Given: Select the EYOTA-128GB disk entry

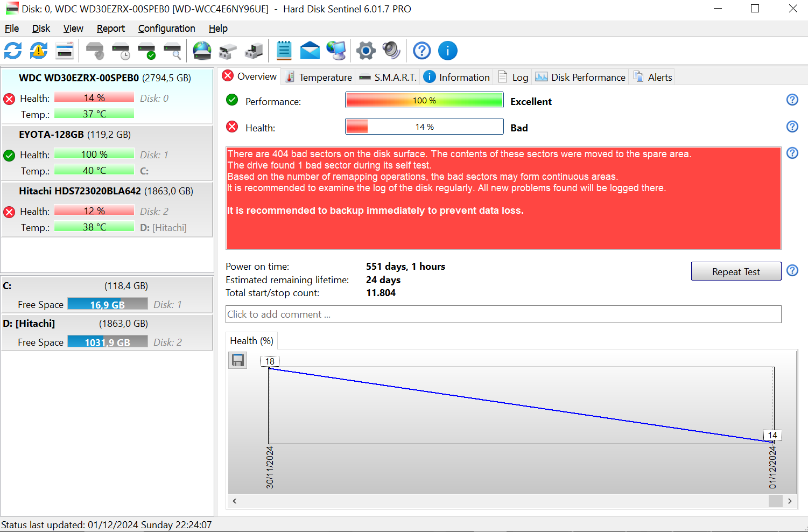Looking at the screenshot, I should [107, 152].
